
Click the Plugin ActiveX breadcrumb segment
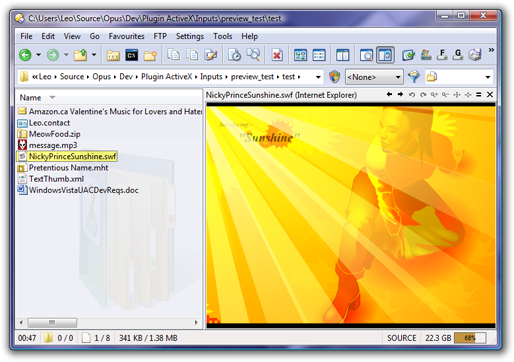pos(167,77)
